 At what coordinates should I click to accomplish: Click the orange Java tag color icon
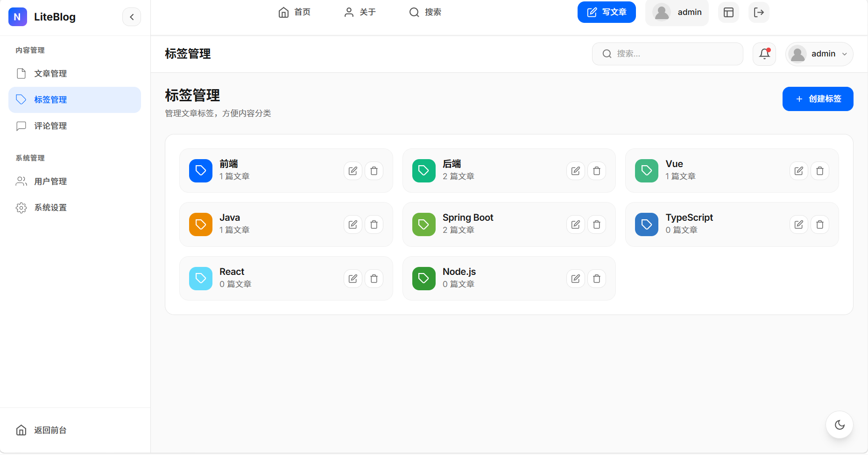(201, 225)
